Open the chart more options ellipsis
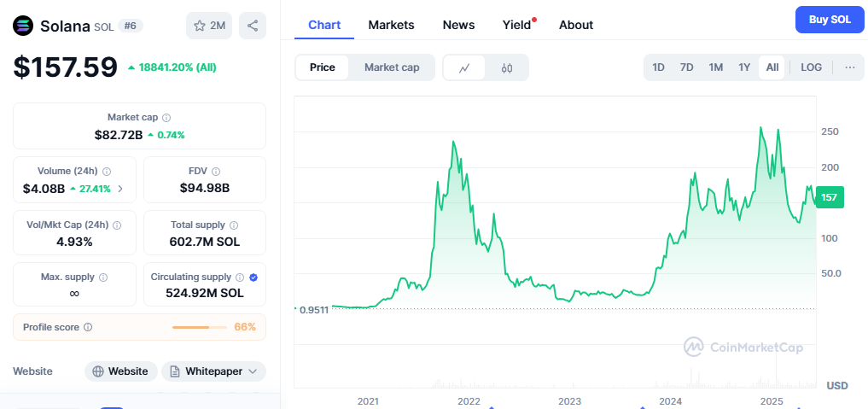 coord(850,67)
